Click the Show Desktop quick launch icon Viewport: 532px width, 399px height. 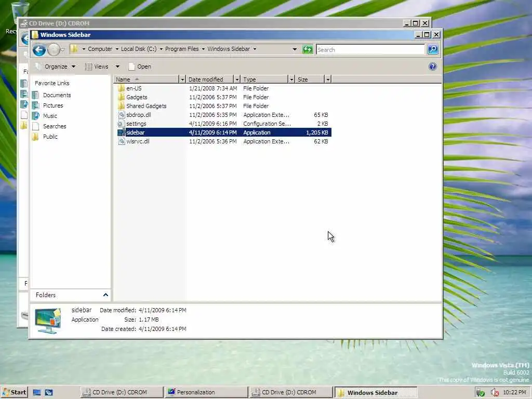point(37,393)
